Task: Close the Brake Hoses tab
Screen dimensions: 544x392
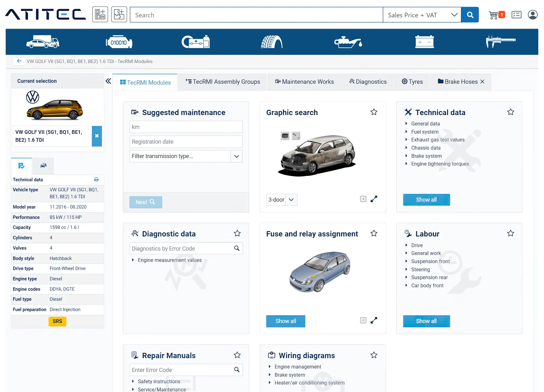Action: (x=482, y=82)
